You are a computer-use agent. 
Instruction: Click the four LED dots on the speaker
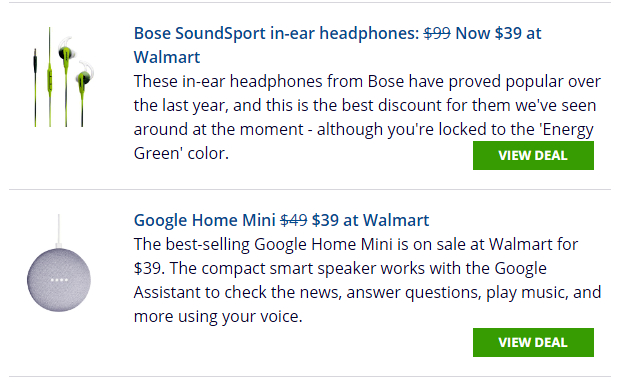point(59,280)
